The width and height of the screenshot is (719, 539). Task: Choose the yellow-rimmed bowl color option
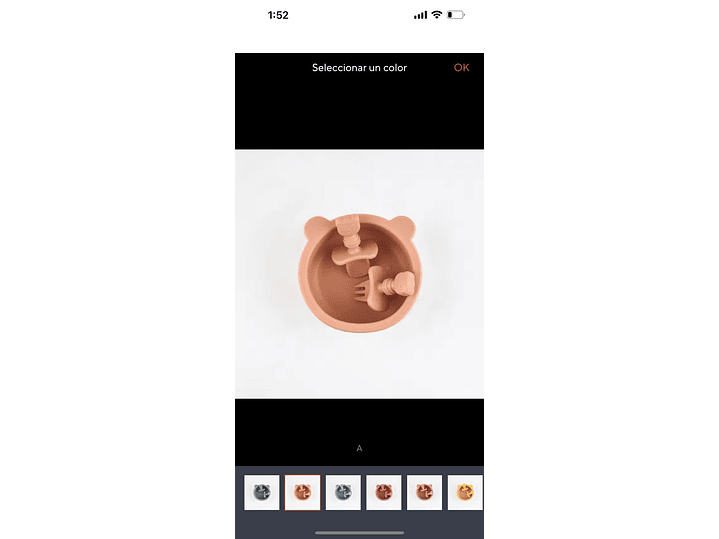(465, 492)
